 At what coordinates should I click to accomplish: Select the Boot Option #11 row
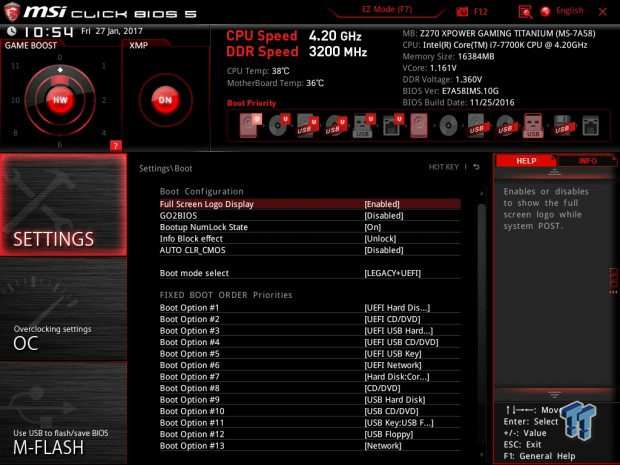point(310,422)
